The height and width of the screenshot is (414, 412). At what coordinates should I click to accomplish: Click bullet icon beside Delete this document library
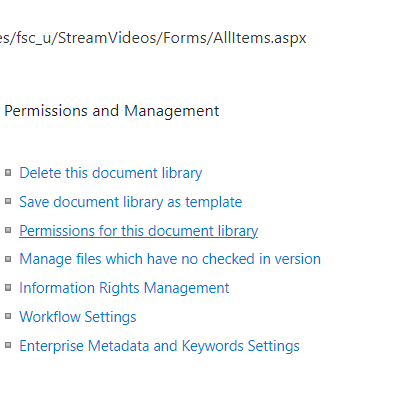(8, 172)
